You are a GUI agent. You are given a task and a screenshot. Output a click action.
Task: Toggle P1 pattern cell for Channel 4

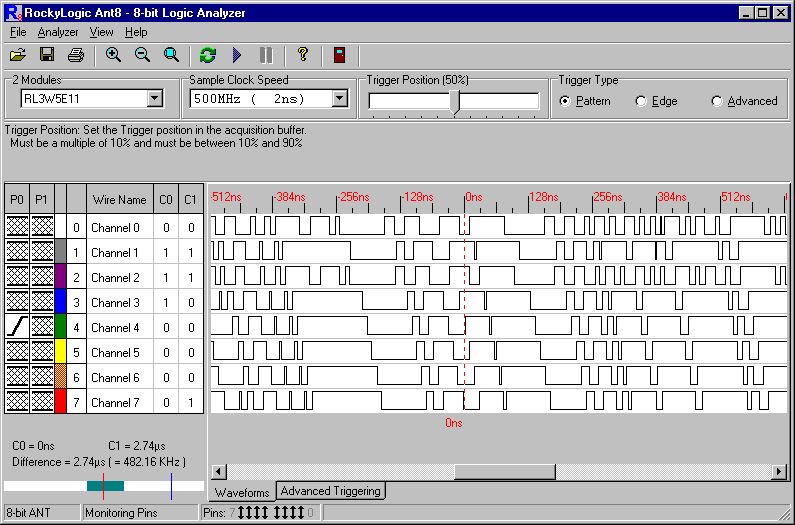point(42,327)
